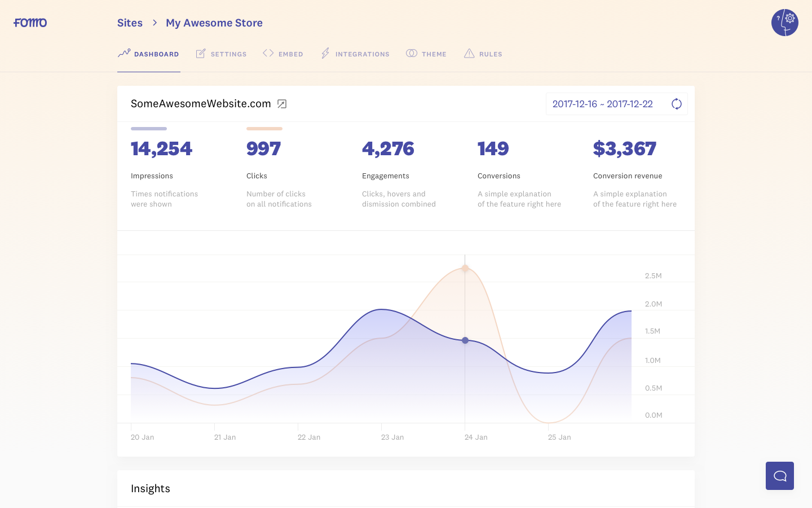Open the help/settings icon top right
The image size is (812, 508).
pos(784,23)
